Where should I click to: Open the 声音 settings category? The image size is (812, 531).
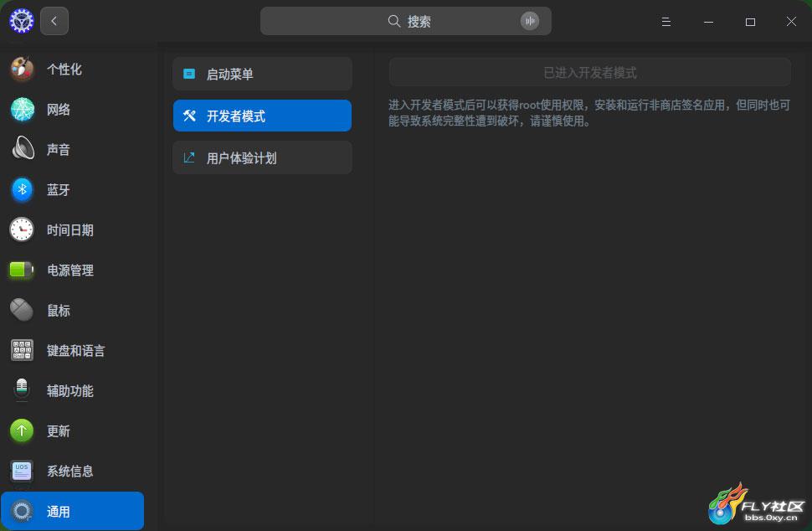(73, 149)
